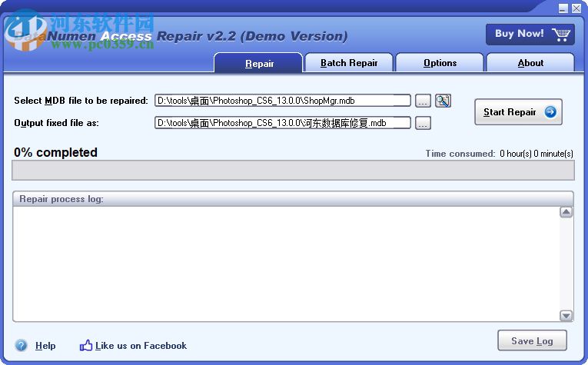This screenshot has height=365, width=588.
Task: Click the output fixed file path field
Action: click(x=282, y=123)
